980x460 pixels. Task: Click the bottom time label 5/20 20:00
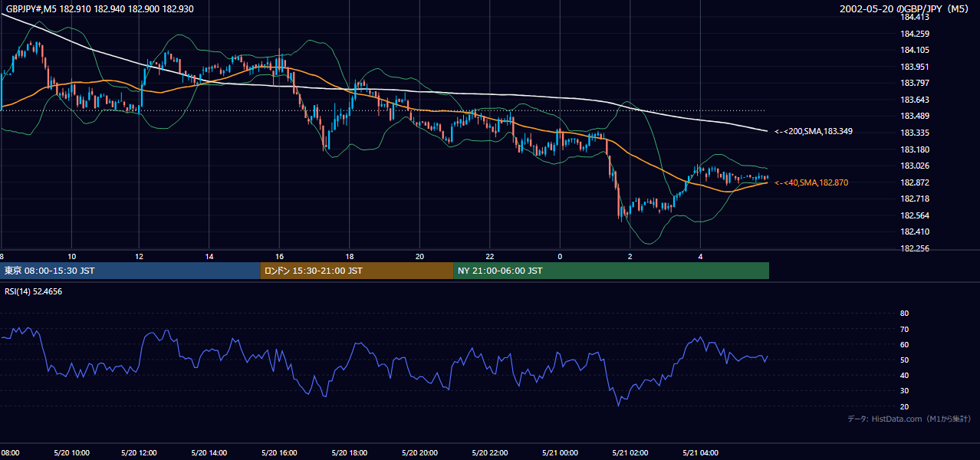coord(419,453)
